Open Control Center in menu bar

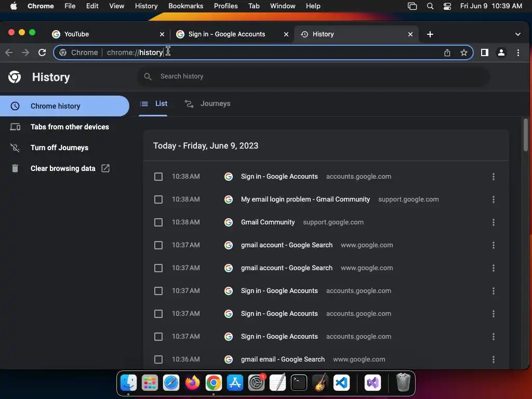pos(447,6)
